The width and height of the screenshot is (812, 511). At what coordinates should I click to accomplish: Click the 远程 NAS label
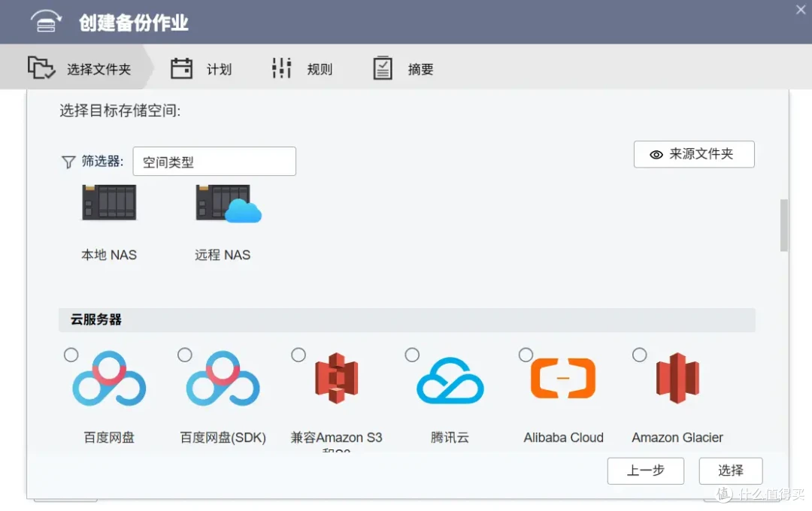(x=223, y=255)
